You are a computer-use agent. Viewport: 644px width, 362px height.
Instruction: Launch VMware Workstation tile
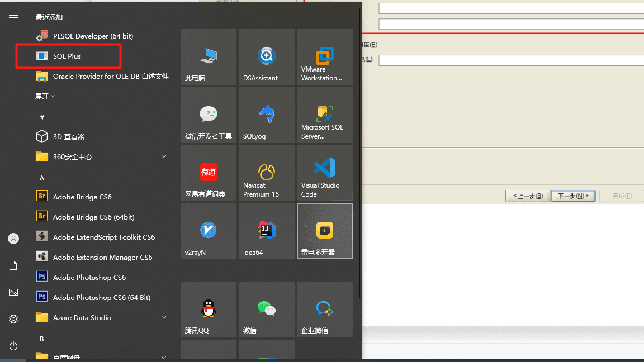[x=324, y=57]
